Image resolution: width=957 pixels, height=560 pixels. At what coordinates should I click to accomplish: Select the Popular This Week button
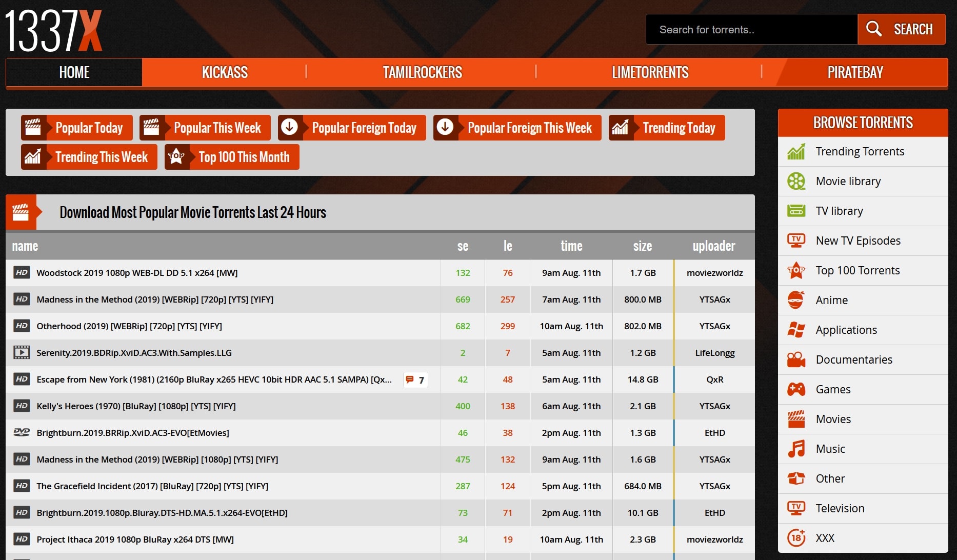coord(205,128)
